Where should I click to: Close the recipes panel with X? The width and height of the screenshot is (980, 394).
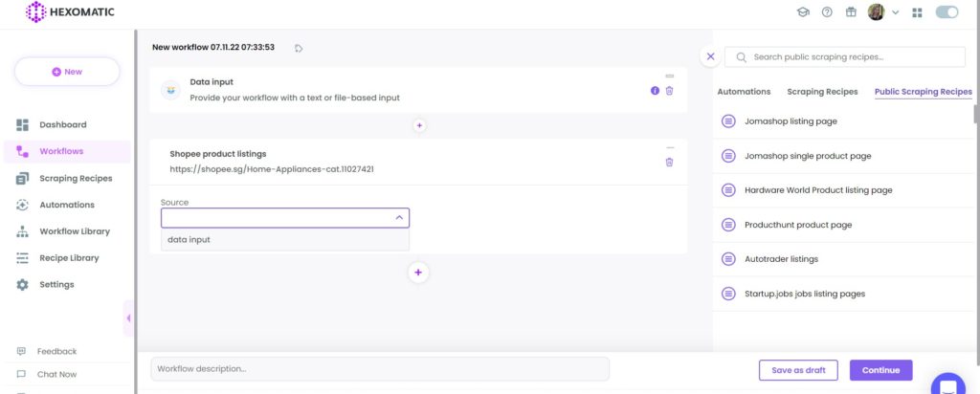point(711,56)
